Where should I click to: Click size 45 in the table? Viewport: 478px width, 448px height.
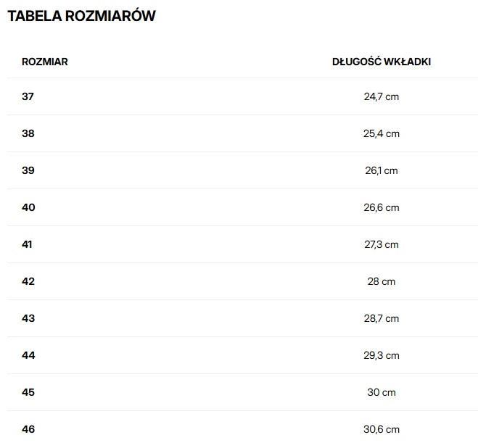pyautogui.click(x=28, y=392)
